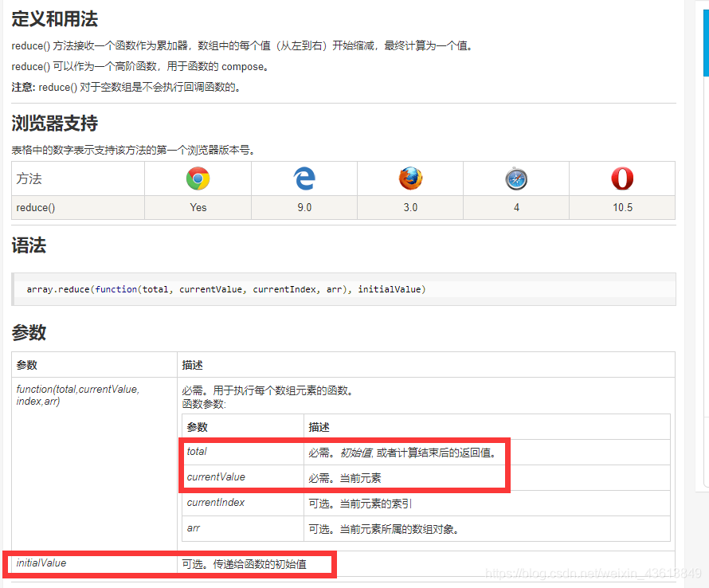Select the 浏览器支持 heading
The image size is (709, 588).
click(x=53, y=123)
